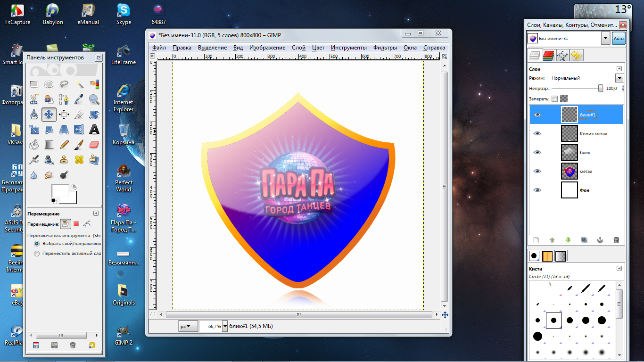
Task: Toggle visibility of the метал layer
Action: pos(537,171)
